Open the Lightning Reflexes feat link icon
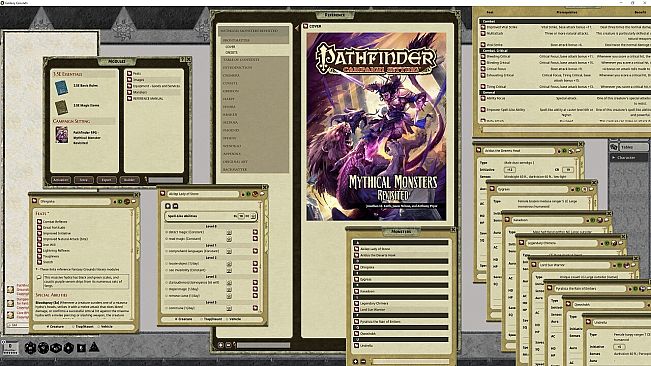Image resolution: width=651 pixels, height=366 pixels. (x=39, y=251)
